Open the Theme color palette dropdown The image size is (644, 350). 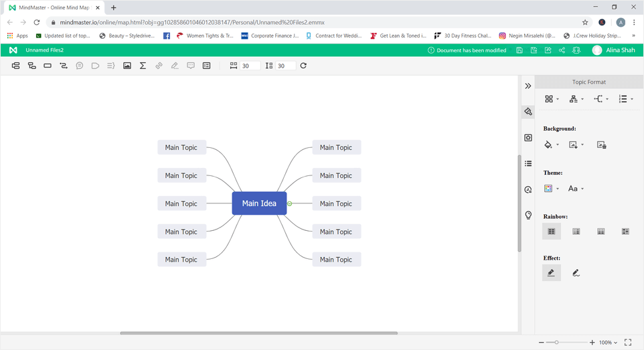[551, 189]
